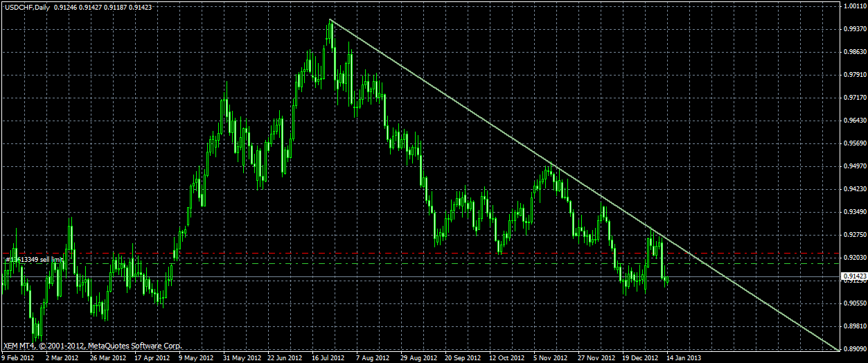Click the 0.98630 price scale label
Viewport: 868px width, 363px height.
(x=854, y=52)
